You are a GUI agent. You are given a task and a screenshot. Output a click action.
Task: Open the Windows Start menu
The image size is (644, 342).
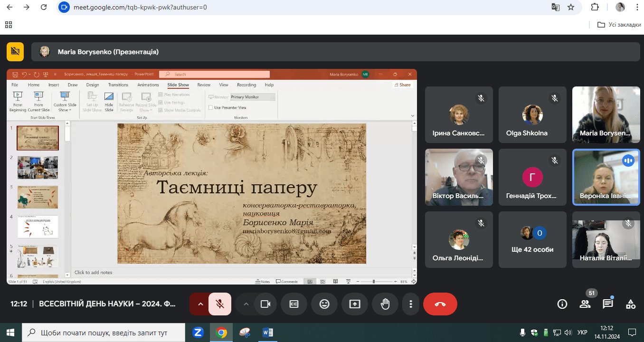click(10, 332)
